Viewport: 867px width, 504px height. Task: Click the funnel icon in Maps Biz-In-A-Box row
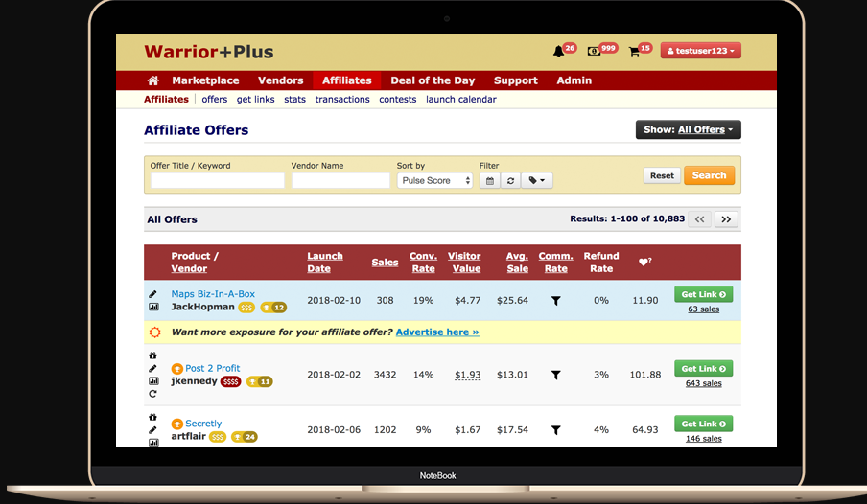coord(556,301)
